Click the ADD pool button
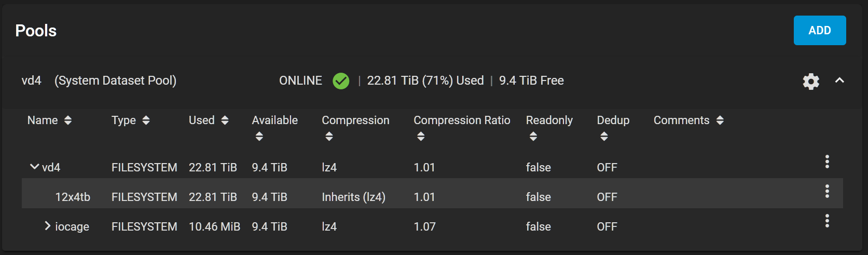This screenshot has width=868, height=255. [820, 30]
